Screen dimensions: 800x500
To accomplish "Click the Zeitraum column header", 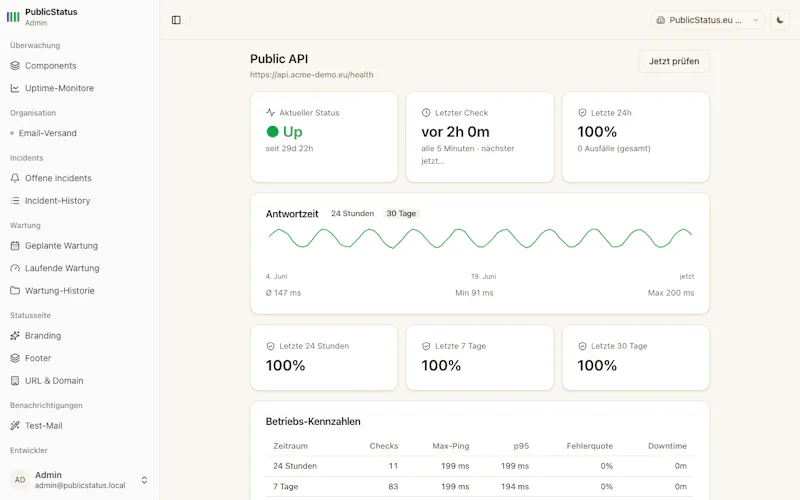I will 290,445.
